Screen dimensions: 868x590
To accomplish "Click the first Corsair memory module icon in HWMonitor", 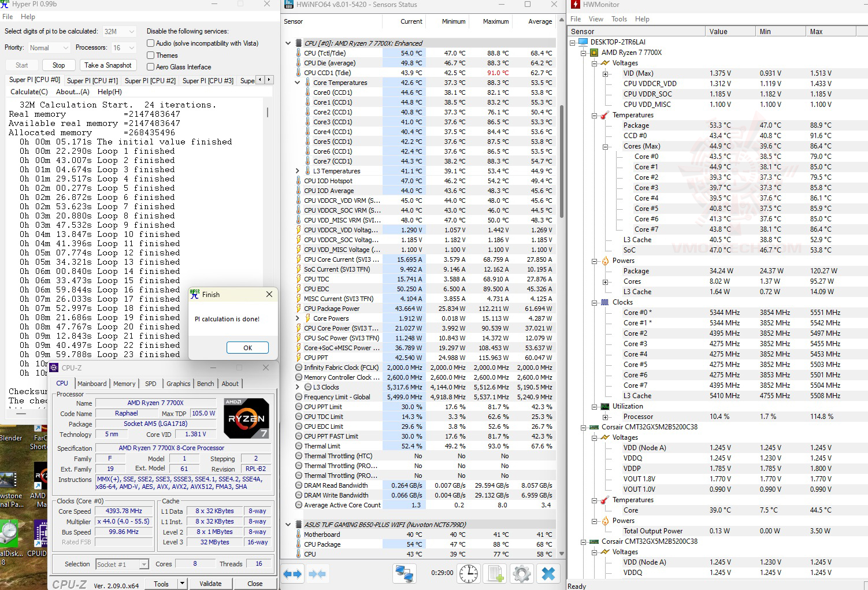I will coord(593,427).
